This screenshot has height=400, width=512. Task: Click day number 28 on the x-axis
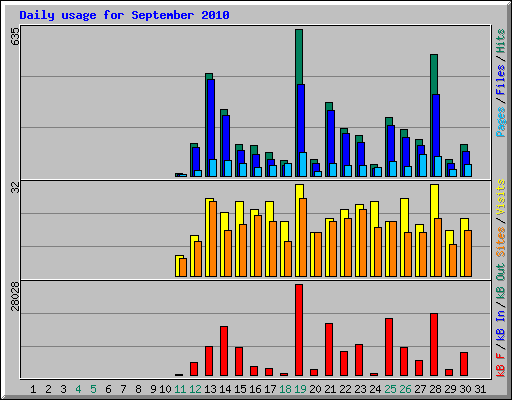(435, 389)
